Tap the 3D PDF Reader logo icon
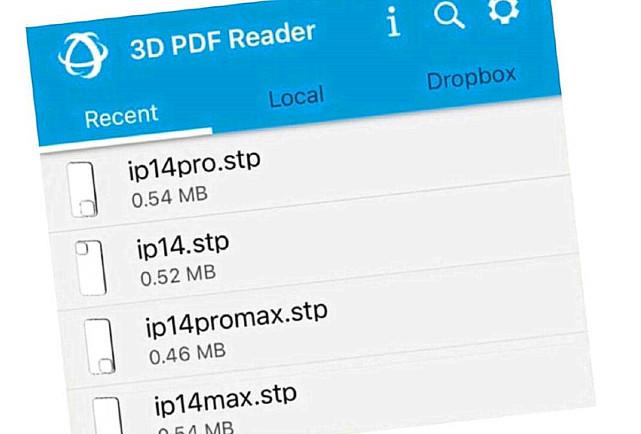This screenshot has height=434, width=641. 83,55
